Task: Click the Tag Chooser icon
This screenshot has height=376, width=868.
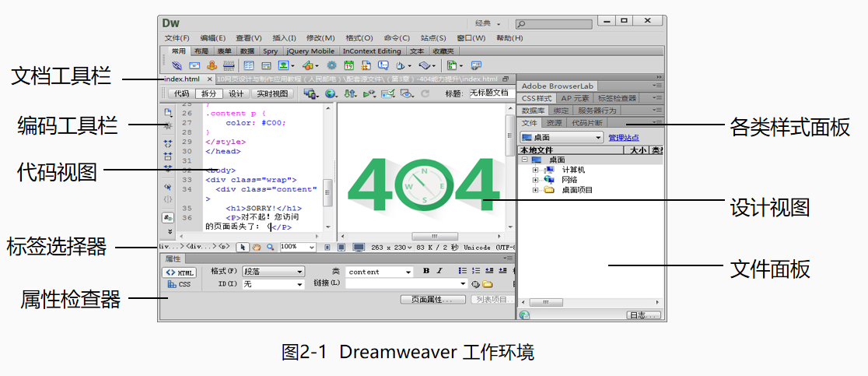Action: click(x=476, y=65)
